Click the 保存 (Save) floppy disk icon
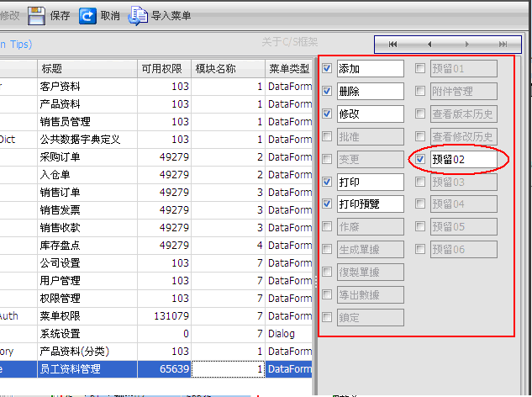Image resolution: width=532 pixels, height=397 pixels. (x=36, y=15)
